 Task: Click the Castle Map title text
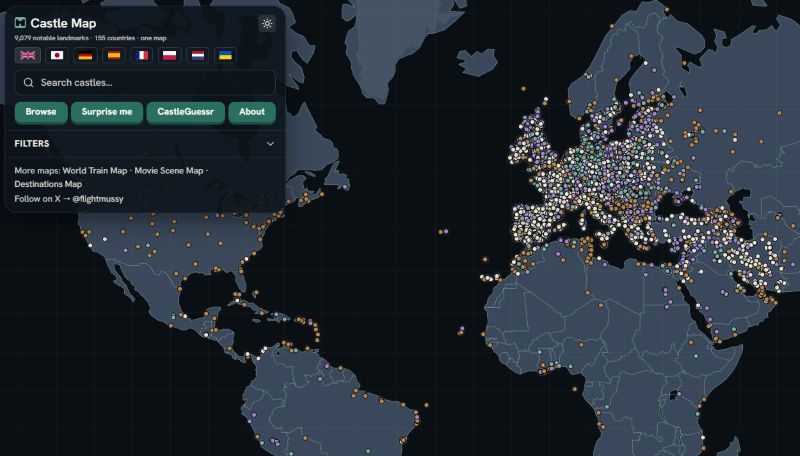pos(63,23)
